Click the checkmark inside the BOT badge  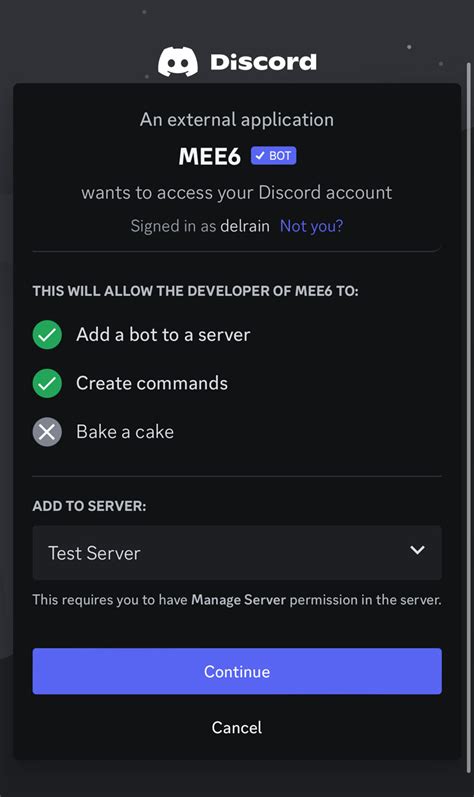point(261,156)
